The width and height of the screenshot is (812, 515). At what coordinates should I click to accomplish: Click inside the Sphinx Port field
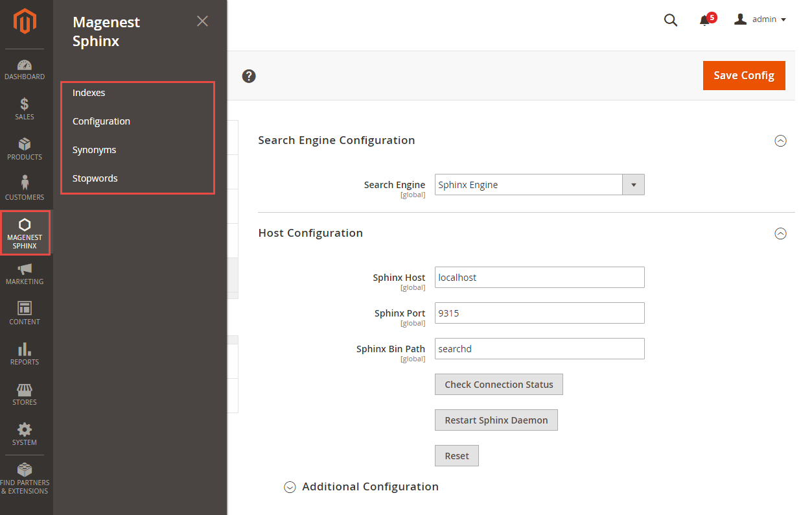pos(539,313)
